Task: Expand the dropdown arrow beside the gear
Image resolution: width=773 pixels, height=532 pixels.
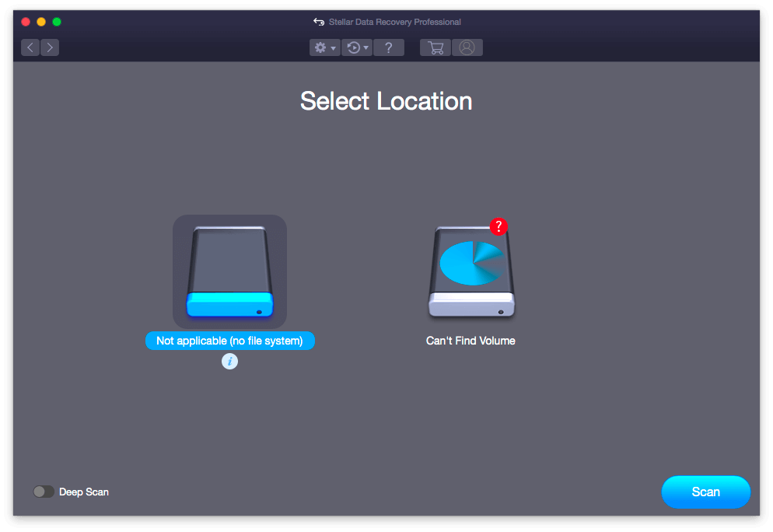Action: 334,48
